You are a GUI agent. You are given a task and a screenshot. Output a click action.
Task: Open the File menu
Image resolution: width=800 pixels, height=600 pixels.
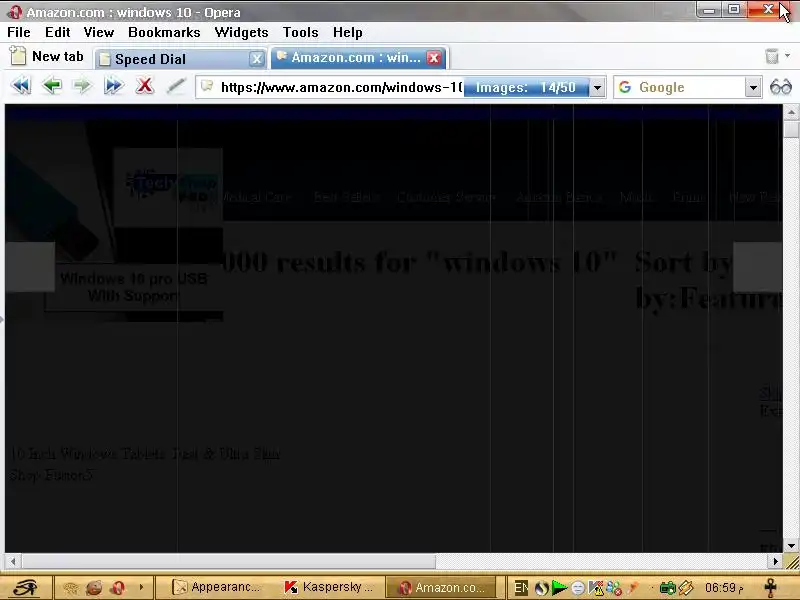[19, 32]
